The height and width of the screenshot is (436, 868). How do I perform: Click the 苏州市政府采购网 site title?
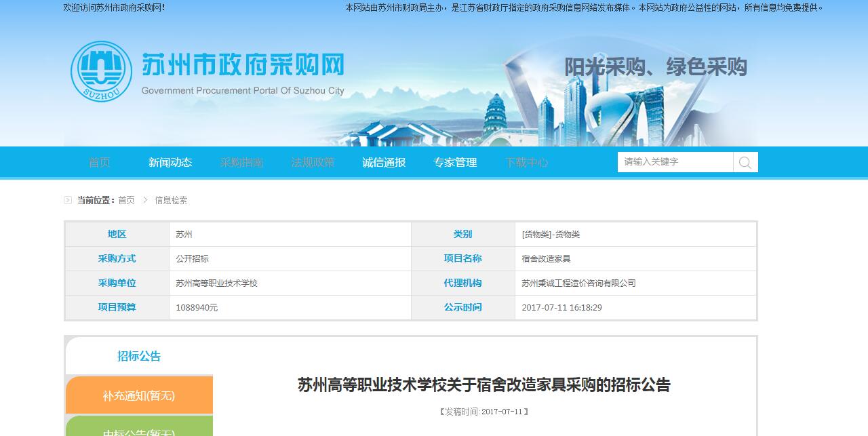(x=243, y=65)
